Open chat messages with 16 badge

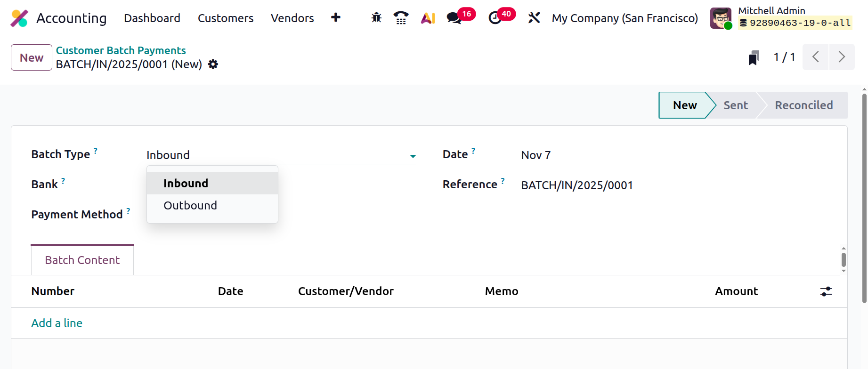coord(454,18)
